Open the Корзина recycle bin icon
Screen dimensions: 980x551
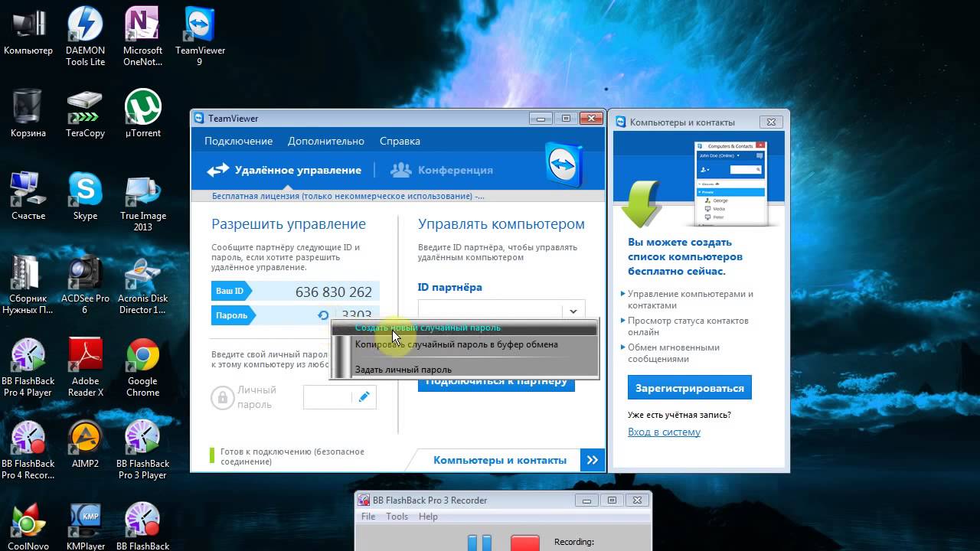point(28,113)
